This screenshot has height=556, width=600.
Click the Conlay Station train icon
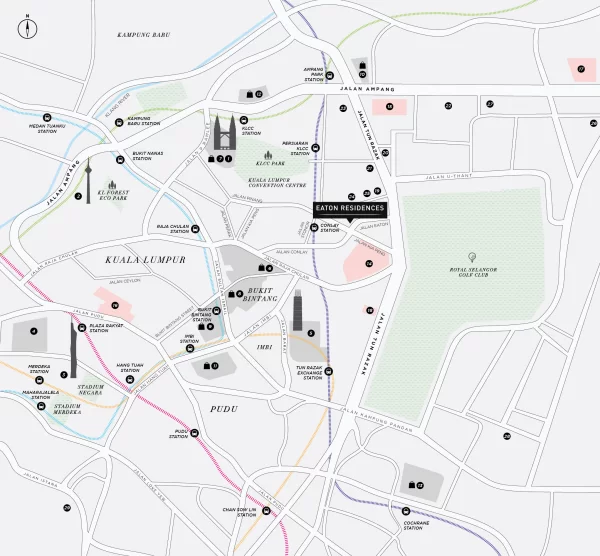314,227
